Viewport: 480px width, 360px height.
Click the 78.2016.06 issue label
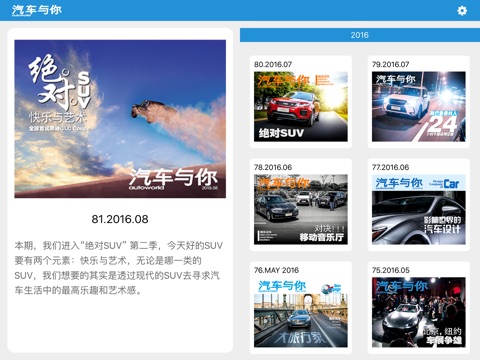(x=273, y=167)
